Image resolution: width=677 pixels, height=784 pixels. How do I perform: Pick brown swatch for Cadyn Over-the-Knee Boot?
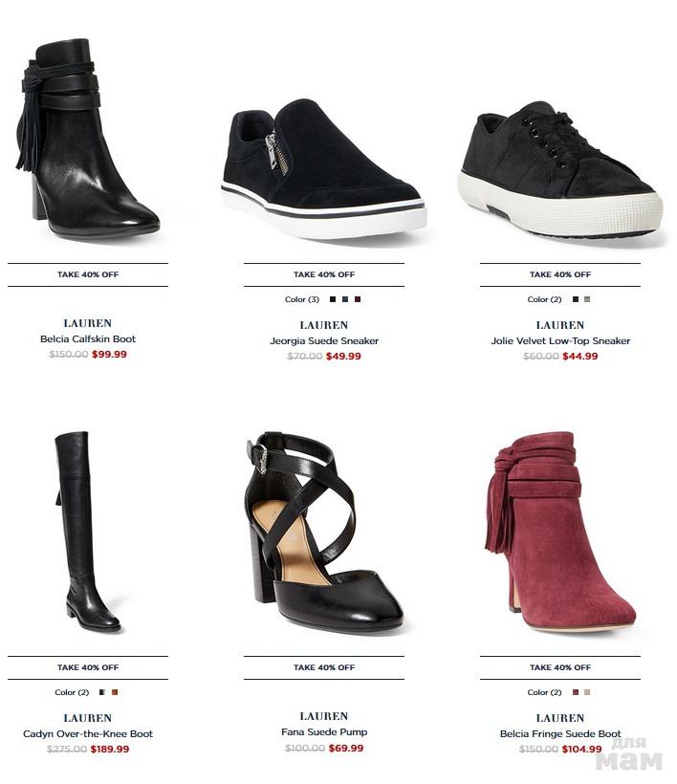(x=115, y=692)
